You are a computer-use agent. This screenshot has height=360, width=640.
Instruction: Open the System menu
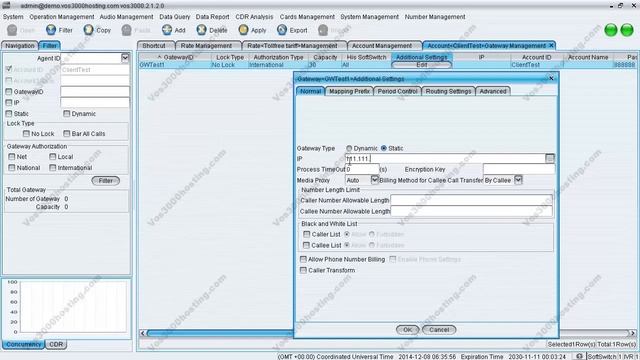(x=13, y=17)
